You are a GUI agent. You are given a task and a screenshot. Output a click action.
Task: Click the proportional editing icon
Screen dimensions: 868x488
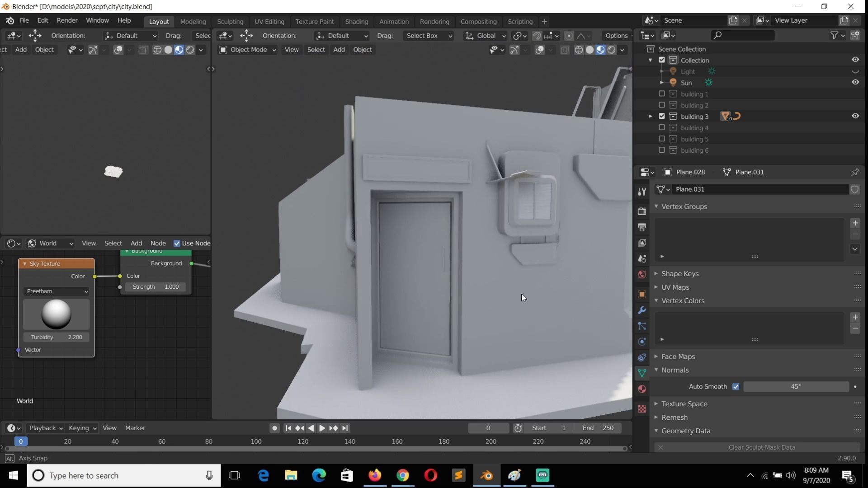click(569, 36)
